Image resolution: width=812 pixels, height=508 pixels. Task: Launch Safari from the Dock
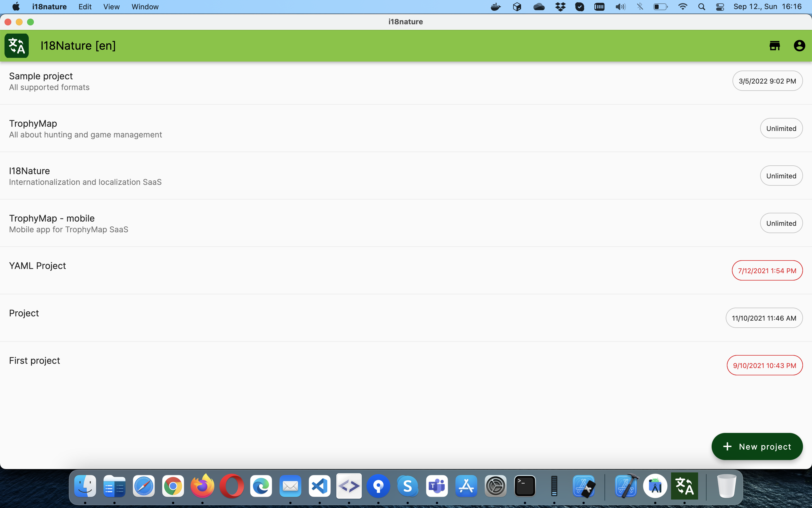pyautogui.click(x=144, y=486)
